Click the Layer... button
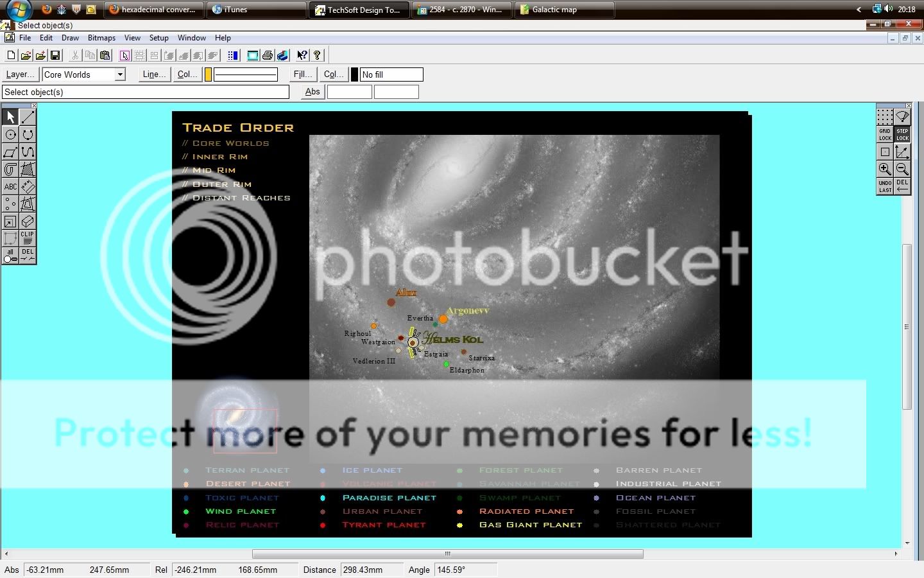 tap(21, 74)
